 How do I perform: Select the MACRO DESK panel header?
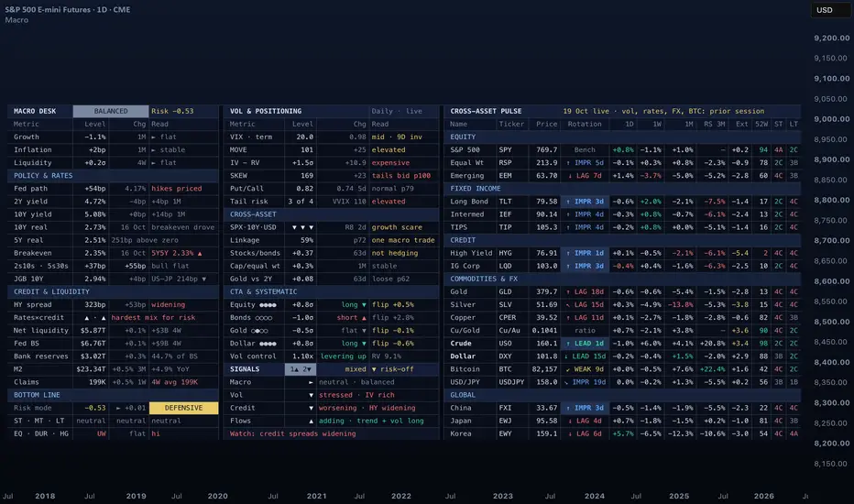point(35,111)
